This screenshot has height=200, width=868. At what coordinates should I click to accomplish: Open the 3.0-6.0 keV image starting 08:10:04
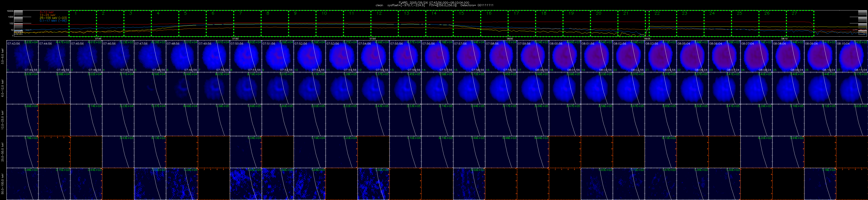(852, 56)
